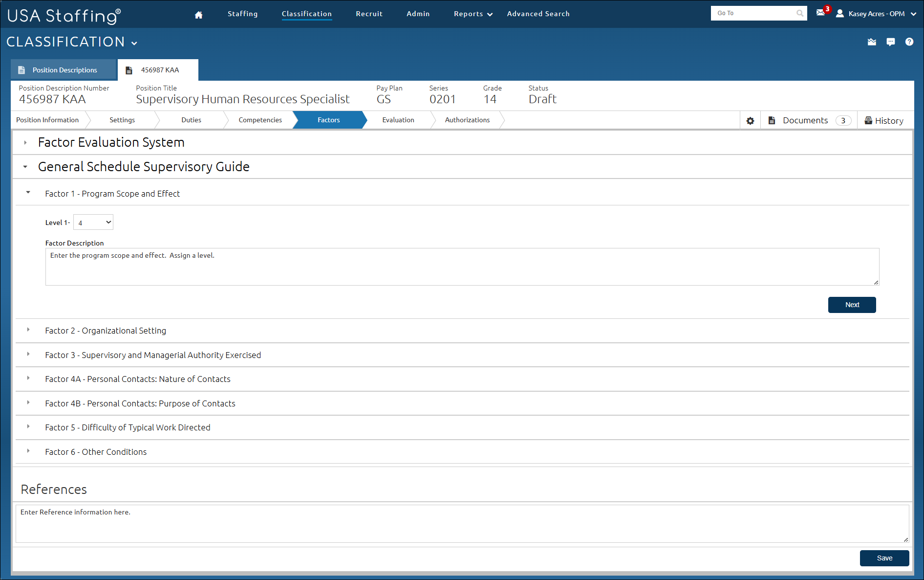Click the Next button
The image size is (924, 580).
click(x=852, y=305)
